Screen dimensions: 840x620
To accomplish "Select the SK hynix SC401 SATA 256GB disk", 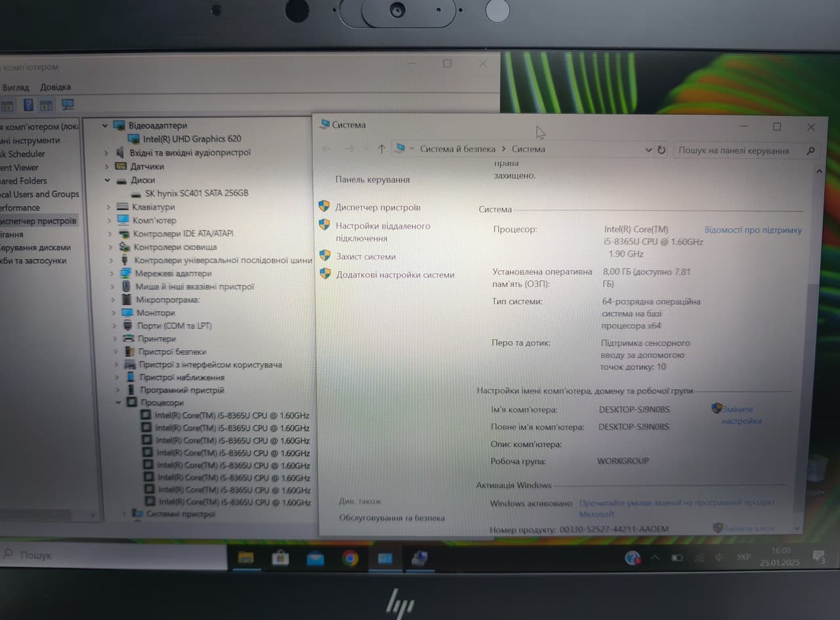I will click(197, 193).
